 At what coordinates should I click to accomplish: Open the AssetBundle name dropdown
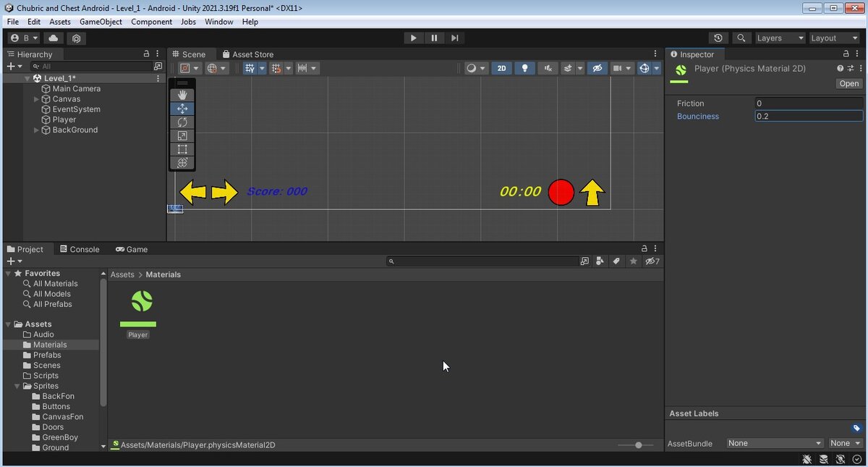(775, 443)
